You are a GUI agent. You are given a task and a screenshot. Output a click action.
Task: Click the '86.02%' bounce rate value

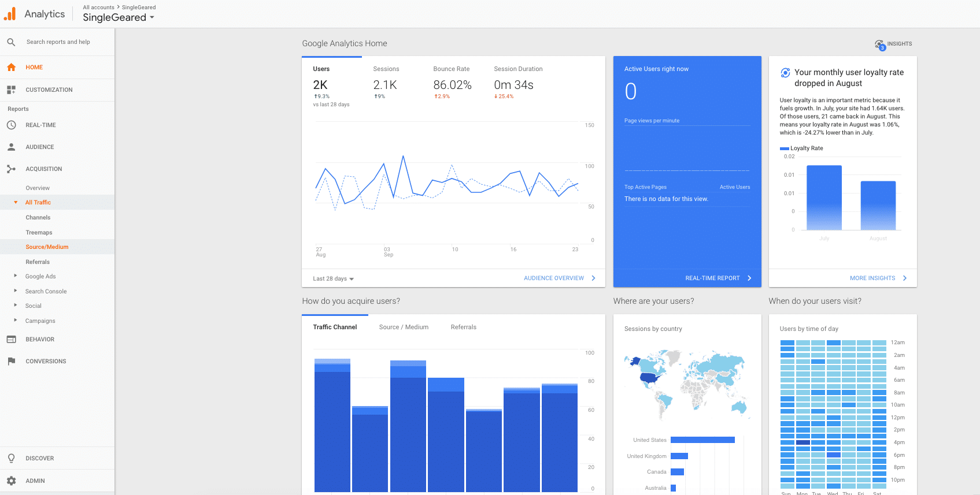453,85
